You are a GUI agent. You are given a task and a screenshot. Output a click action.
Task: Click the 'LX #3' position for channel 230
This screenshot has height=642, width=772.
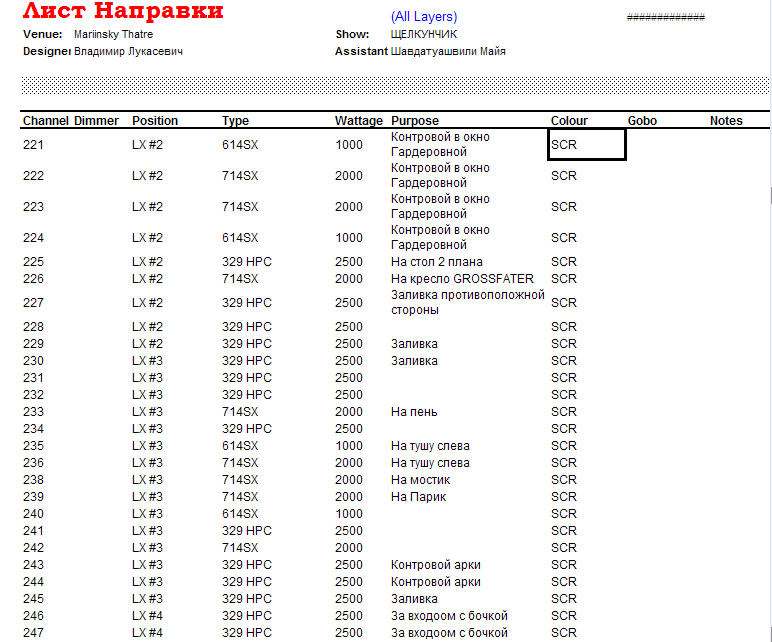pos(147,361)
